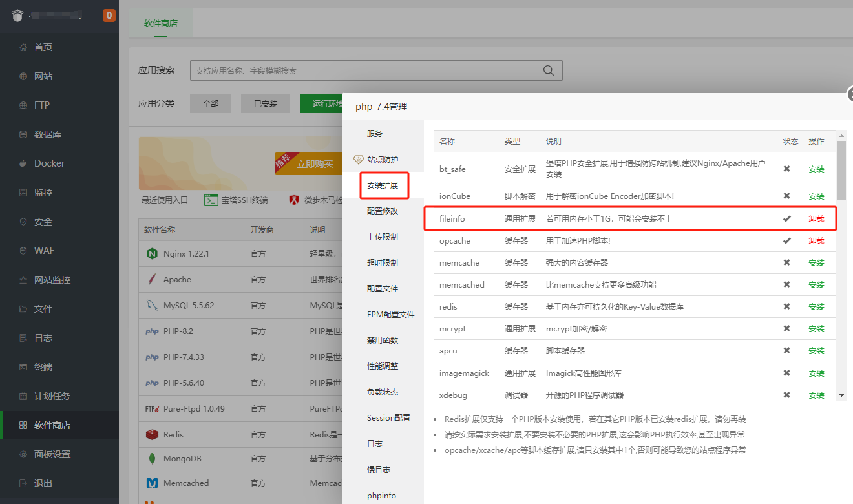Click the 网站 globe icon

(x=23, y=76)
